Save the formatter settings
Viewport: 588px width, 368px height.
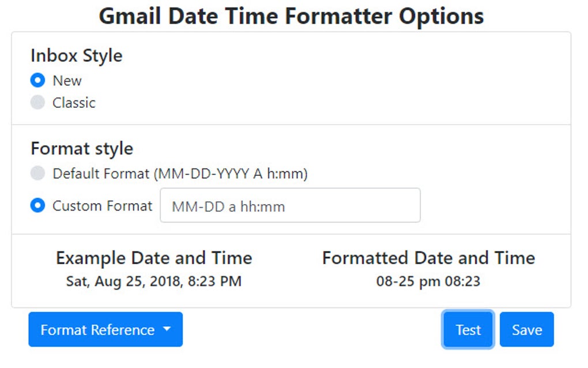tap(526, 329)
